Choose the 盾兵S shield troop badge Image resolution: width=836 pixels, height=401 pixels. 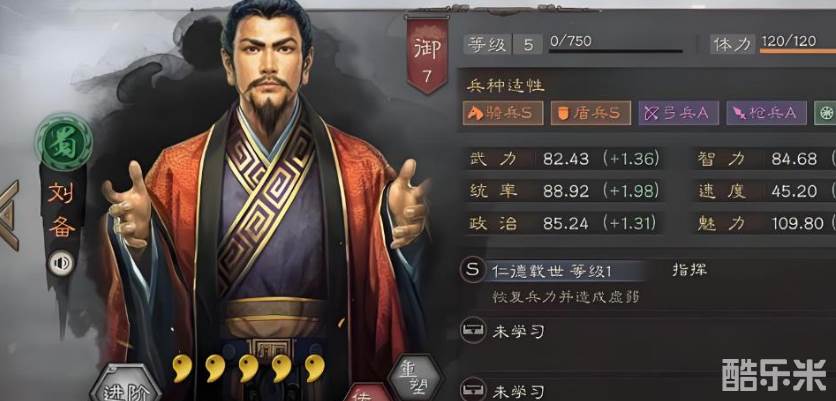tap(590, 113)
